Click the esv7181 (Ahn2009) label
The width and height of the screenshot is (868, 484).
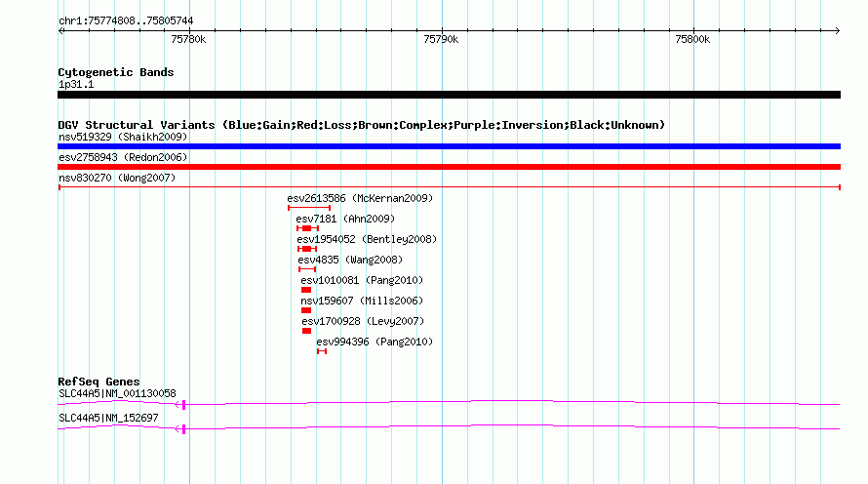(345, 219)
